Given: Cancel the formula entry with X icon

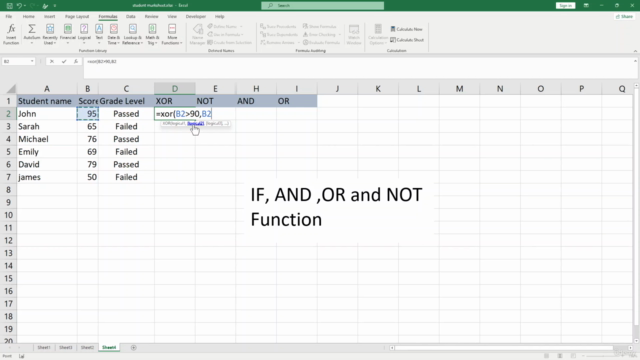Looking at the screenshot, I should pos(52,61).
